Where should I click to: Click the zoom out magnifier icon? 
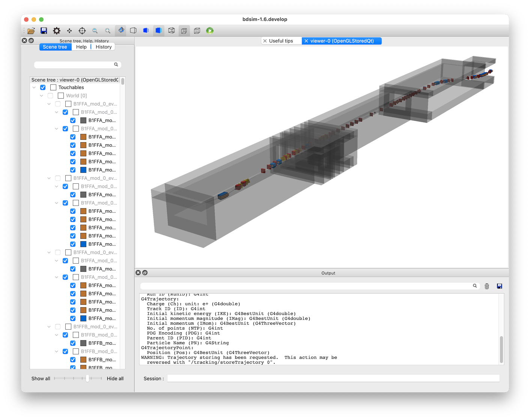(x=95, y=31)
